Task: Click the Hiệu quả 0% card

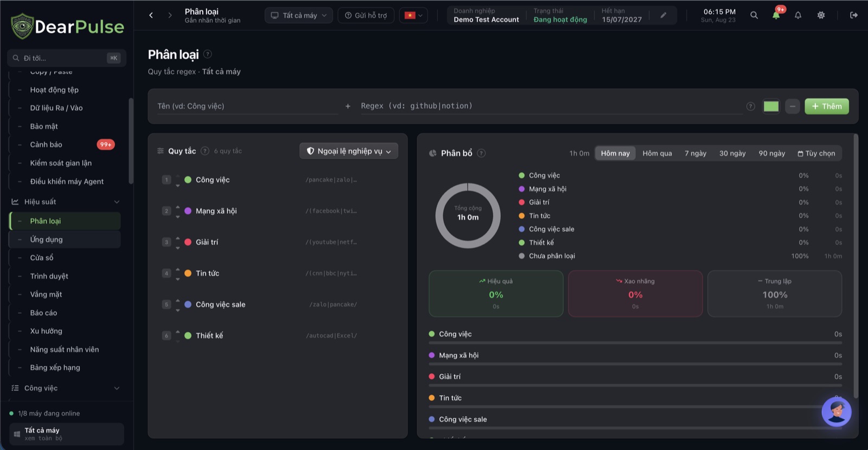Action: tap(496, 294)
